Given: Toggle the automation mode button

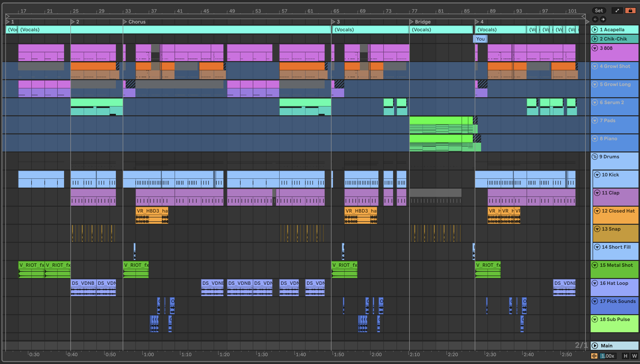Looking at the screenshot, I should pyautogui.click(x=617, y=11).
